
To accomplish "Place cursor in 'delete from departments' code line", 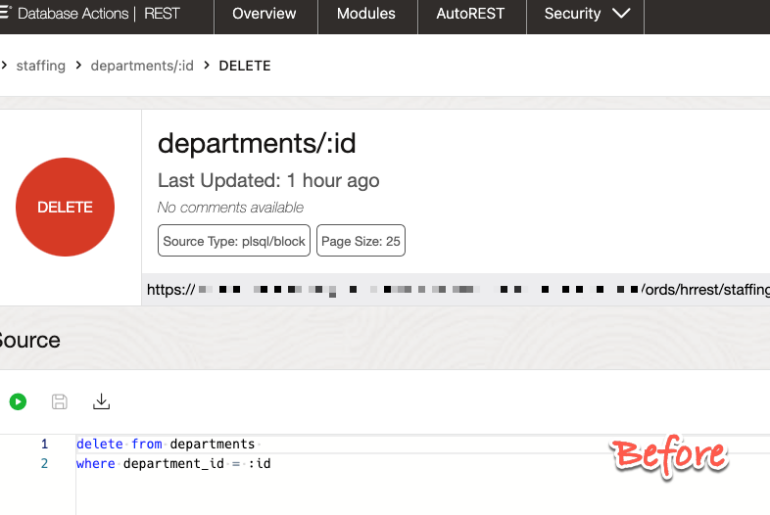I will pyautogui.click(x=165, y=443).
